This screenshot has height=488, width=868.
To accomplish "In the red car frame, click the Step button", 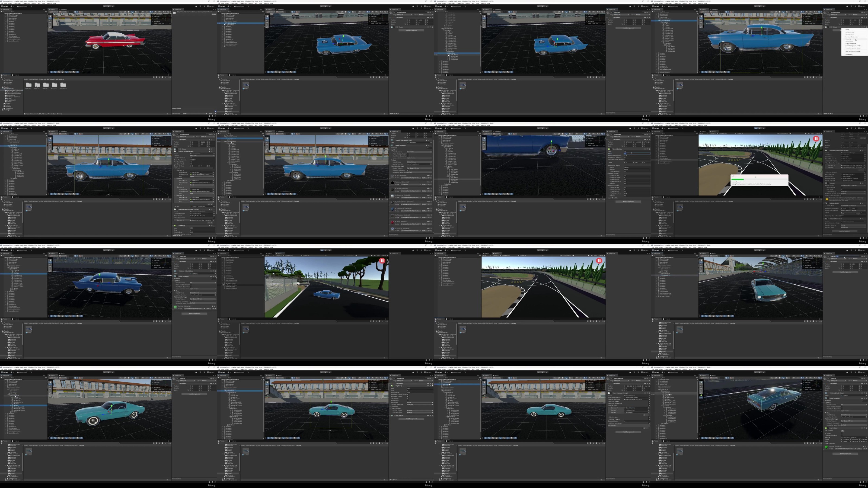I will point(113,6).
